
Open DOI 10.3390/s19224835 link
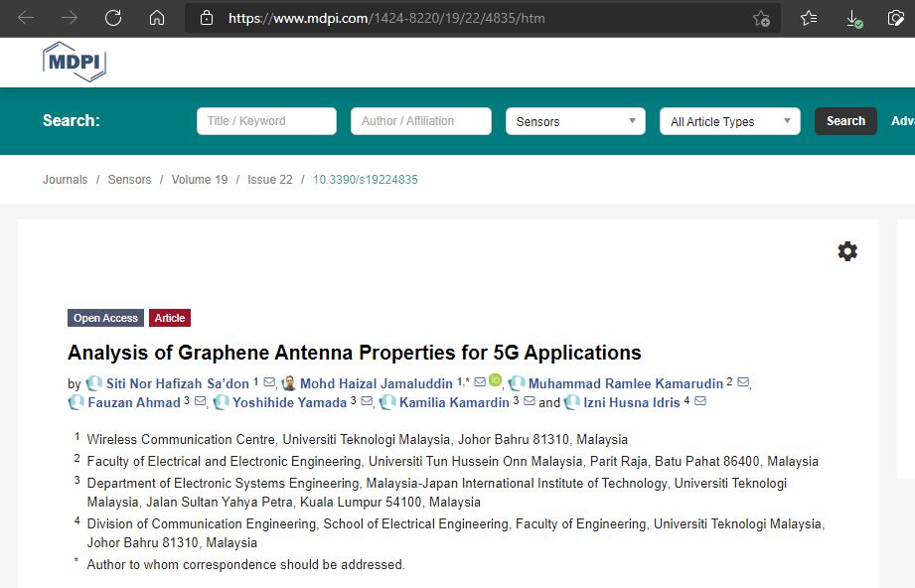tap(366, 180)
